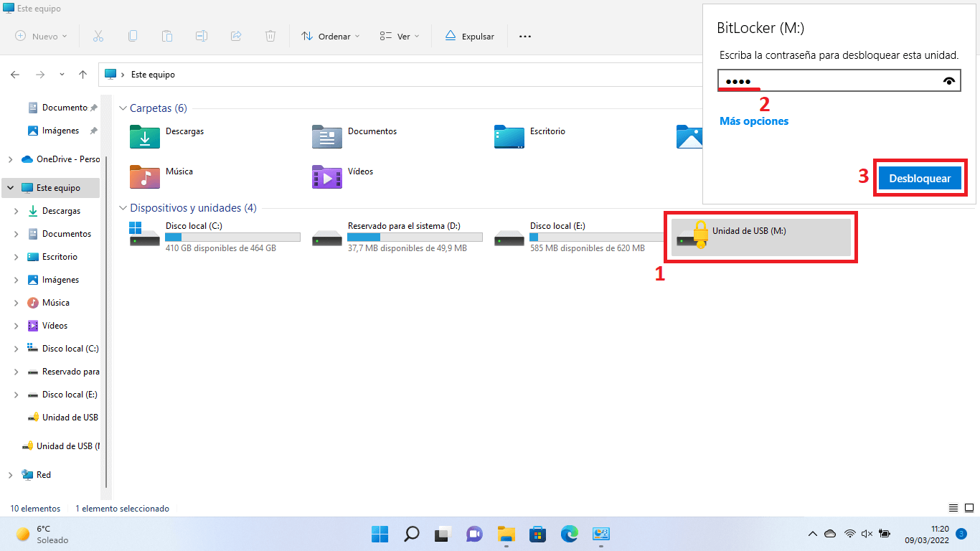Open the Música folder tile
The height and width of the screenshot is (551, 980).
[x=161, y=176]
